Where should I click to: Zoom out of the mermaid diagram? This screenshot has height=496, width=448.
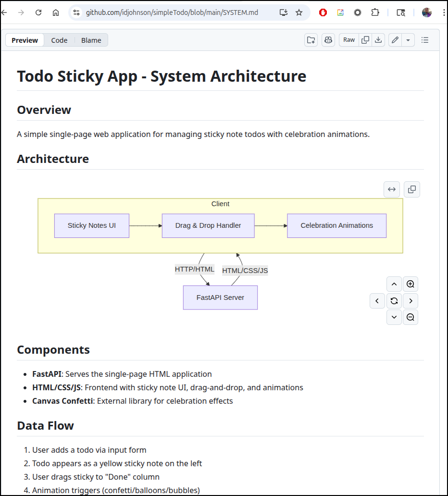[411, 317]
